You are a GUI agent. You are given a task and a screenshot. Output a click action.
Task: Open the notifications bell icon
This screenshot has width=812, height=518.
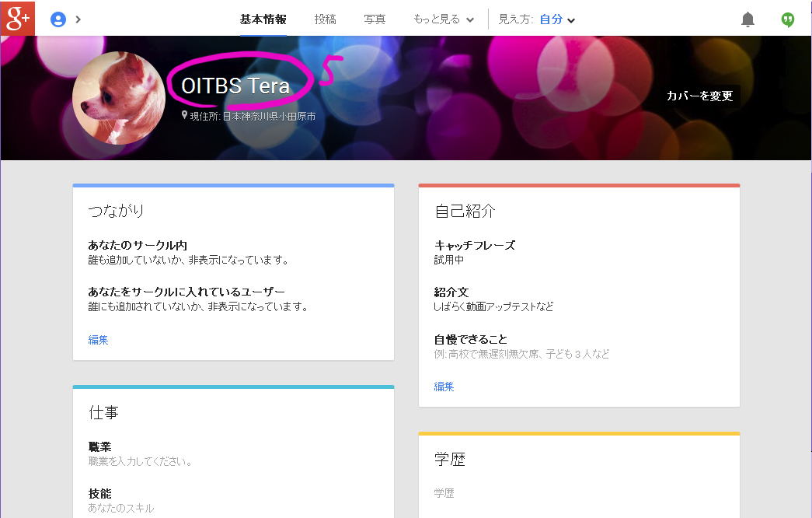tap(748, 19)
